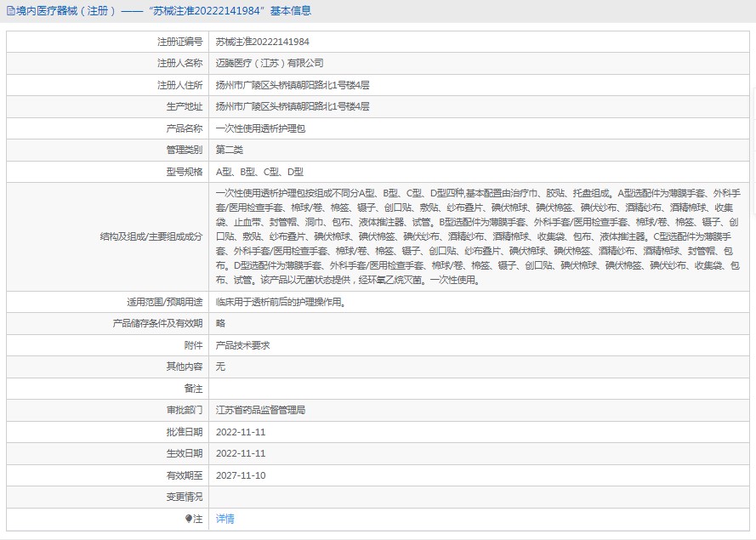Click the 产品储存条件及有效期 label
756x540 pixels.
point(157,323)
